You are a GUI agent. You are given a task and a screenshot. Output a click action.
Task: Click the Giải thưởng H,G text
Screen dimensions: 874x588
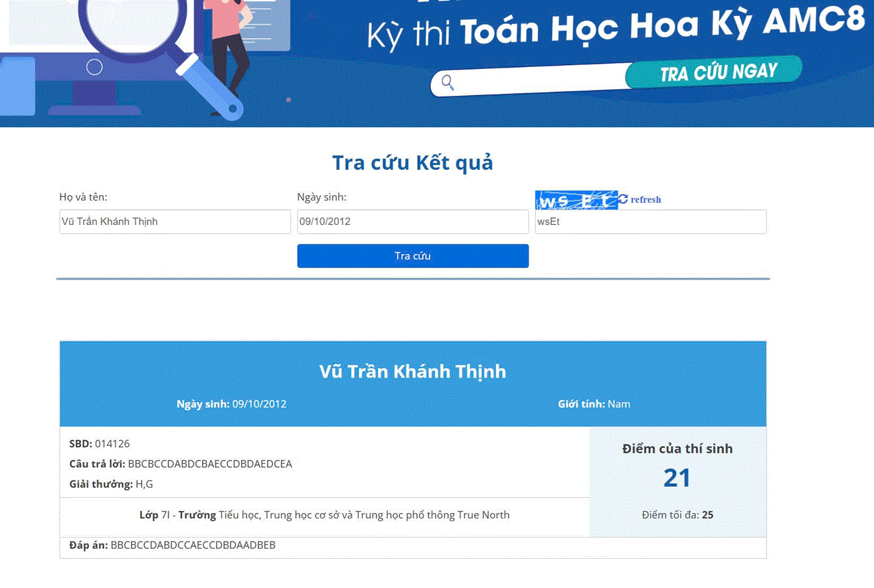(x=111, y=484)
